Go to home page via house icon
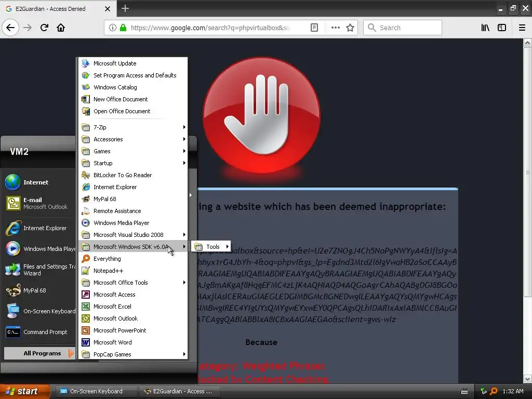The image size is (532, 399). click(x=61, y=28)
